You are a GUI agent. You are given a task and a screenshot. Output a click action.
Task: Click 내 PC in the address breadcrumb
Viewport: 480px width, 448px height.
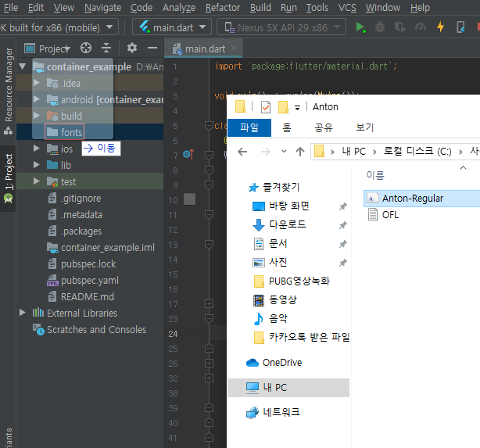pyautogui.click(x=354, y=151)
